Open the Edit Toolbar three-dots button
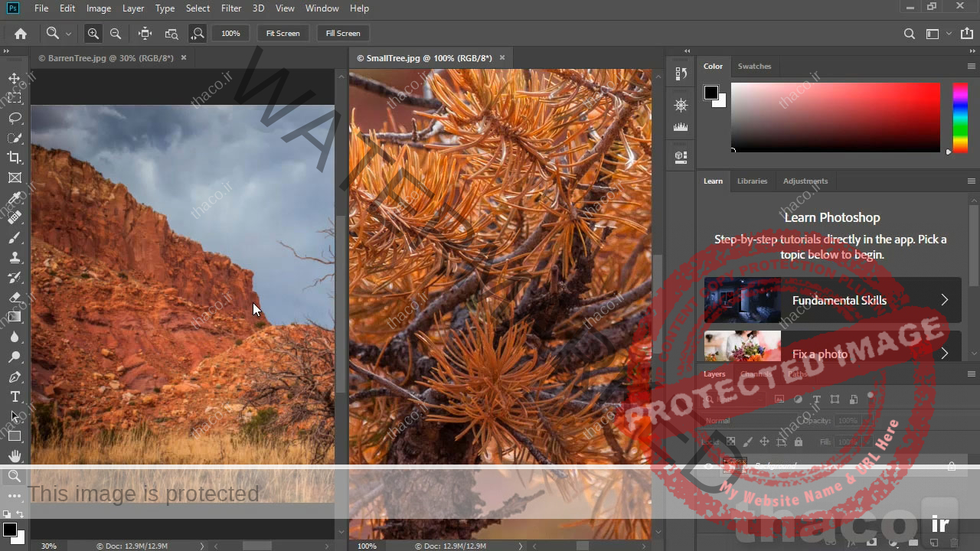 click(x=15, y=496)
